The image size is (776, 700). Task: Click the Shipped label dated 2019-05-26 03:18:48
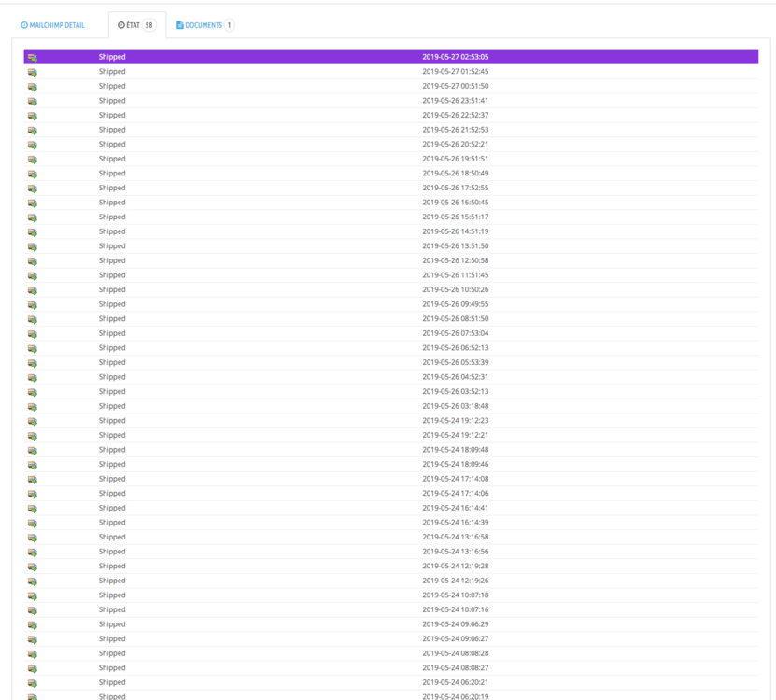111,406
